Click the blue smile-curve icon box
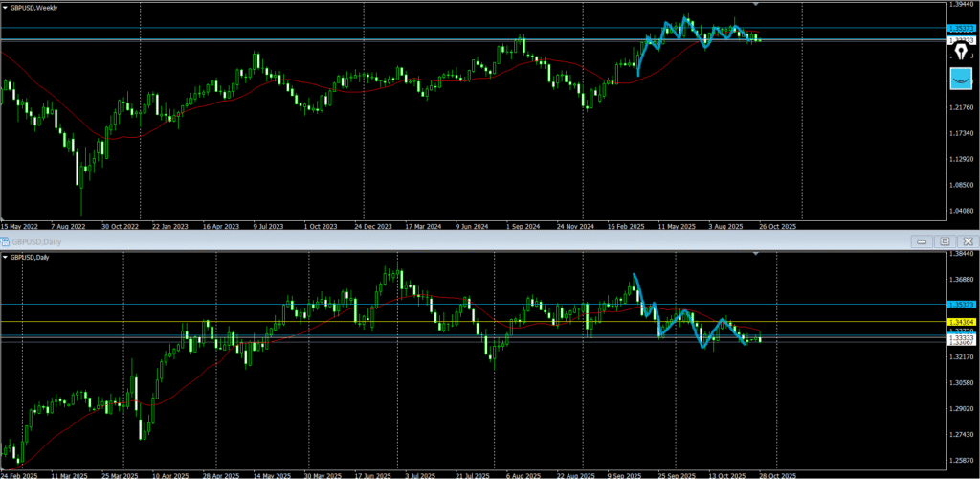This screenshot has height=479, width=980. click(x=962, y=80)
